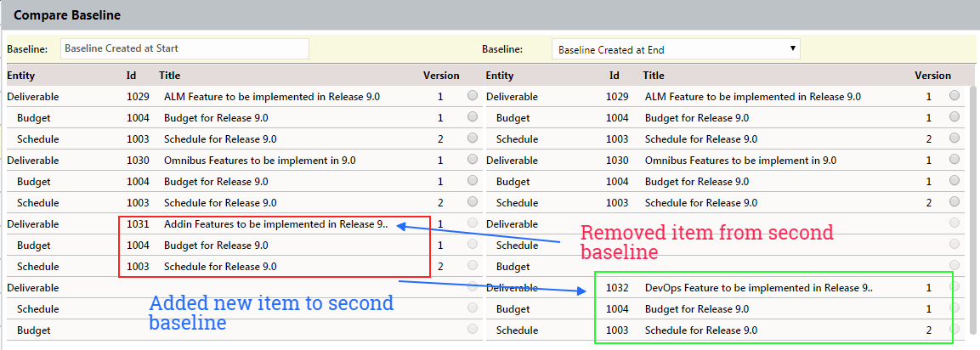This screenshot has width=980, height=350.
Task: Select radio button for left Deliverable 1030 row
Action: 473,160
